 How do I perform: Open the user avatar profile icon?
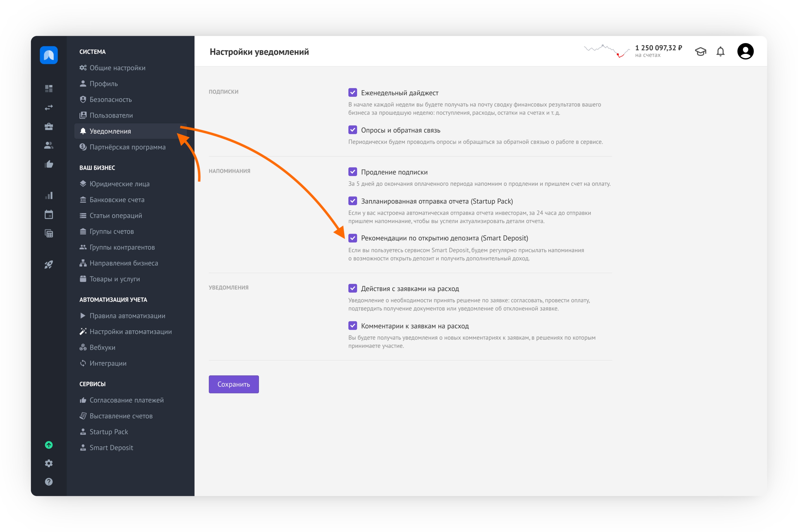(745, 52)
